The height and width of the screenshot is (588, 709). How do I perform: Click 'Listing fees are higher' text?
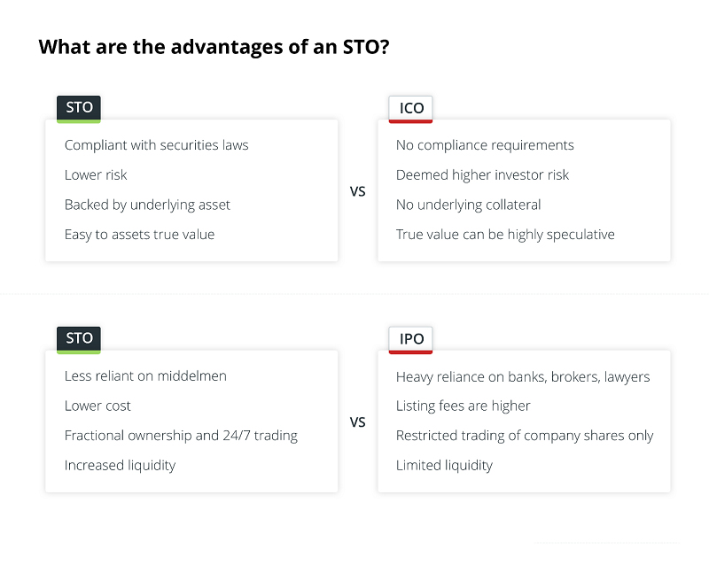tap(463, 406)
